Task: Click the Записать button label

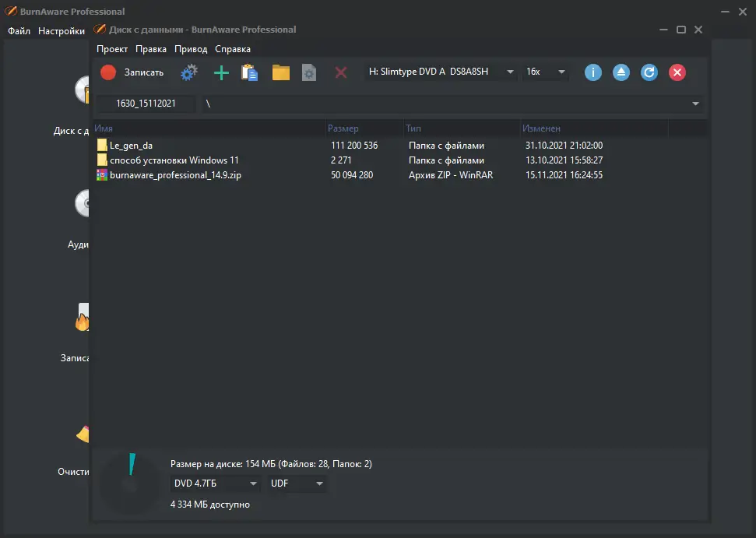Action: pos(144,72)
